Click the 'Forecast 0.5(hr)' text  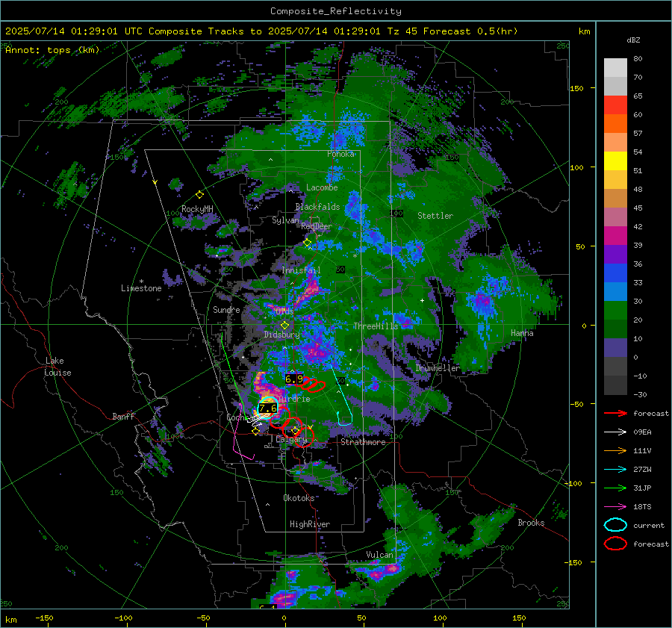click(470, 31)
